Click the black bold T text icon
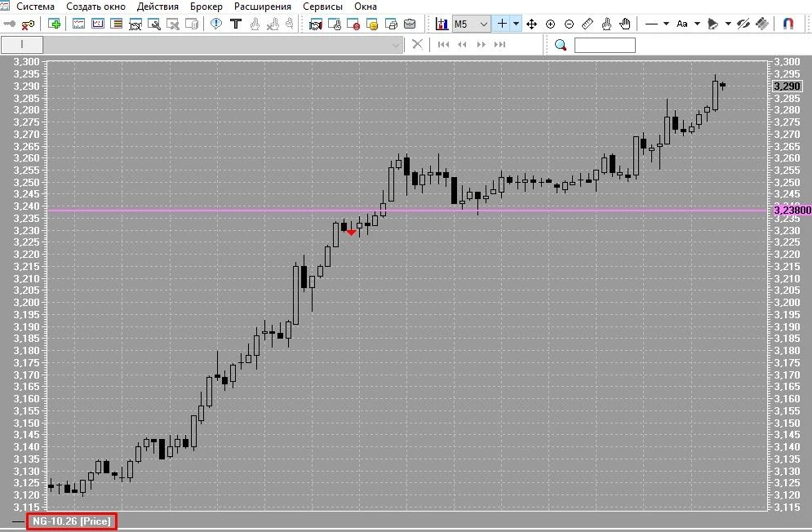812x532 pixels. click(x=236, y=24)
